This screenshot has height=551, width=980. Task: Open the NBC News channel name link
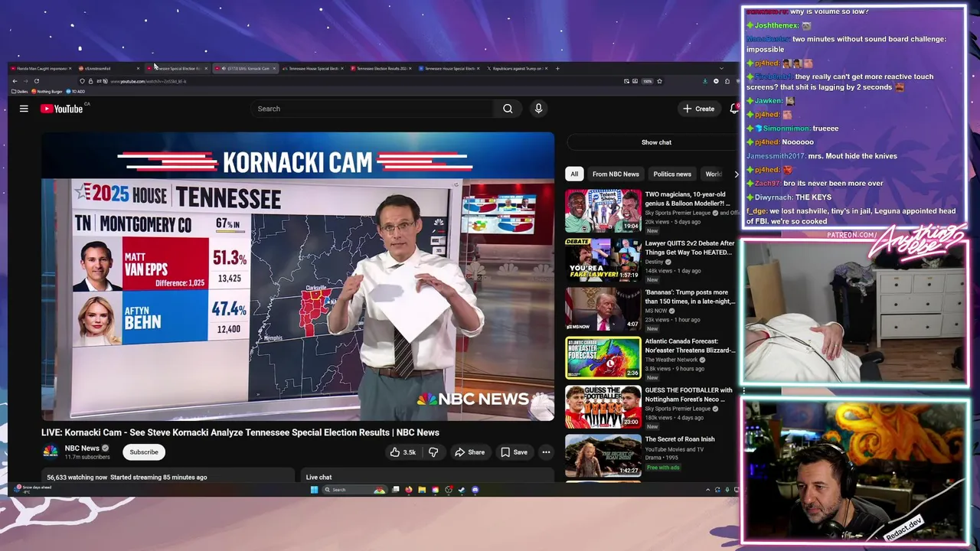[x=82, y=448]
